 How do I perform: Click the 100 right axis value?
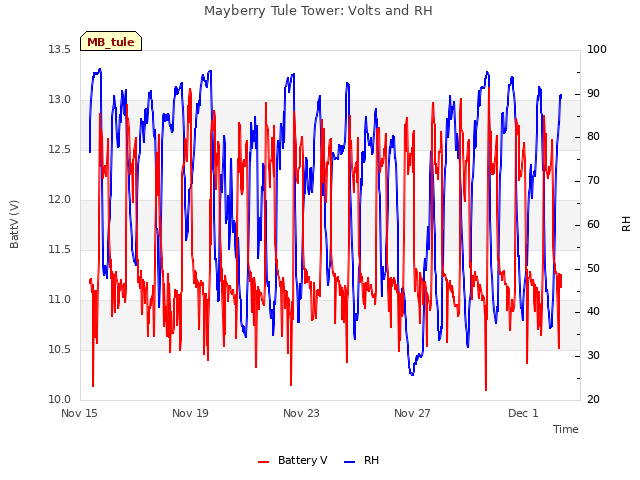pyautogui.click(x=597, y=49)
